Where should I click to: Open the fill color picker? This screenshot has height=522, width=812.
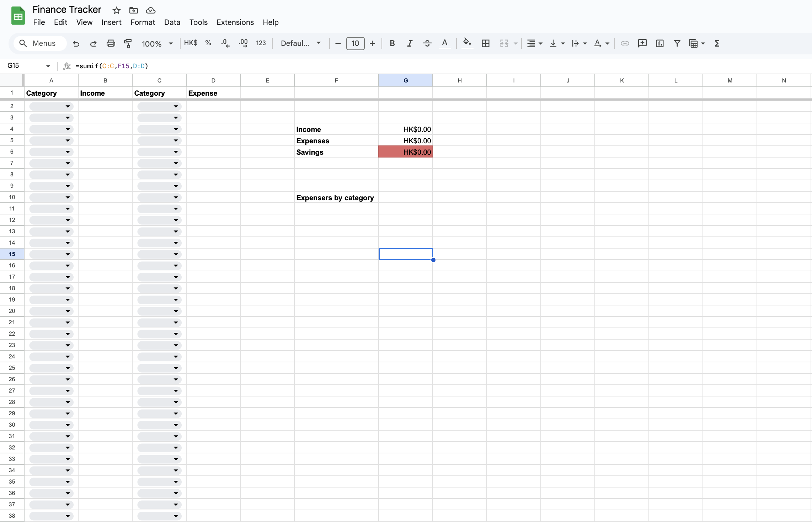point(467,43)
